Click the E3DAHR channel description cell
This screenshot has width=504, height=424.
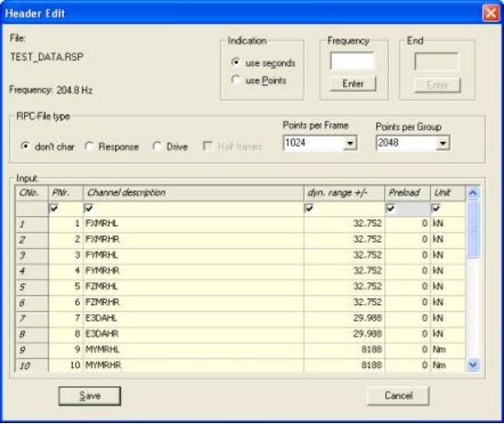(x=194, y=334)
